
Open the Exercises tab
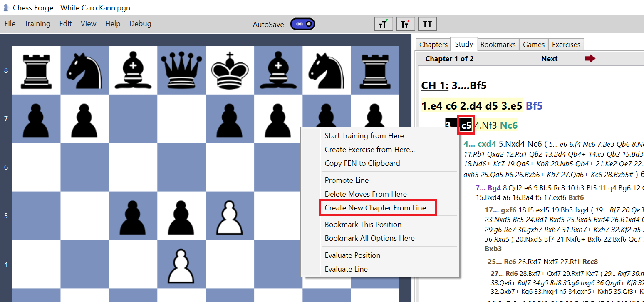[x=566, y=44]
